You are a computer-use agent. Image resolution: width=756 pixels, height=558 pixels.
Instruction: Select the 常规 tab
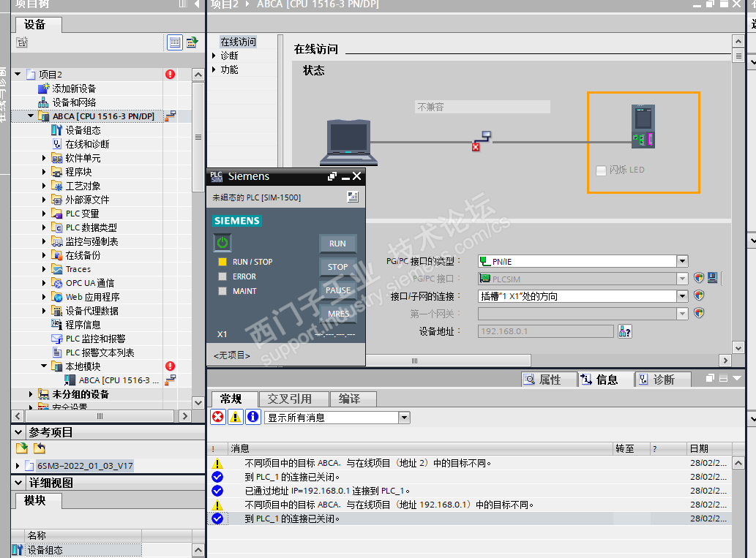point(235,399)
